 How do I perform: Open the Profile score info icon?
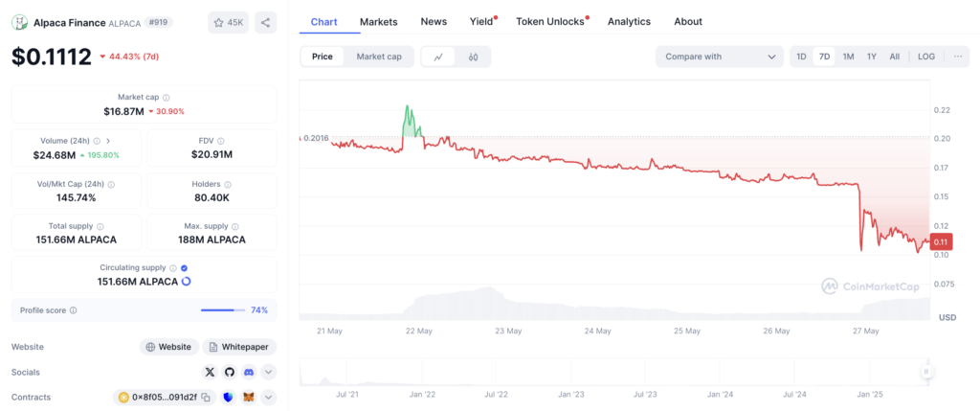pyautogui.click(x=73, y=310)
